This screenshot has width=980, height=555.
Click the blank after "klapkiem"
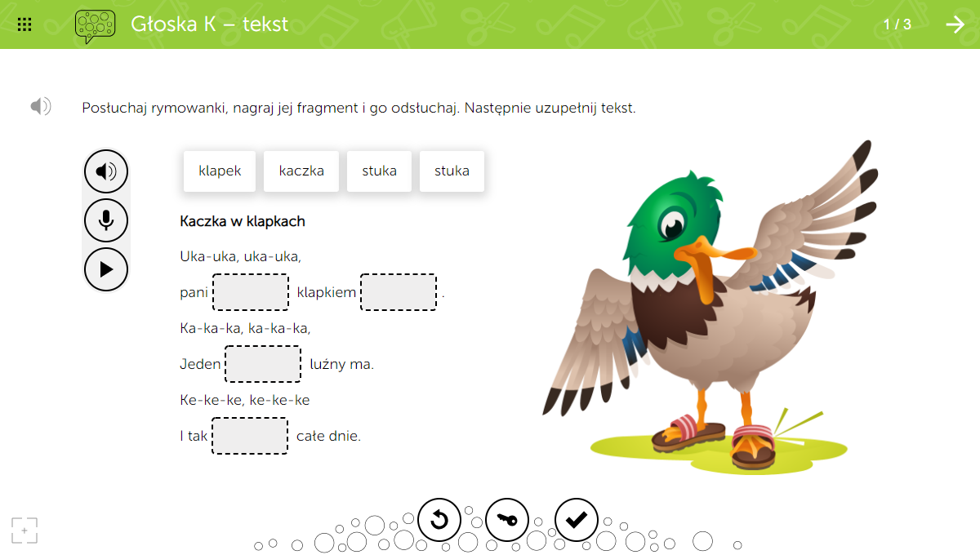tap(399, 292)
